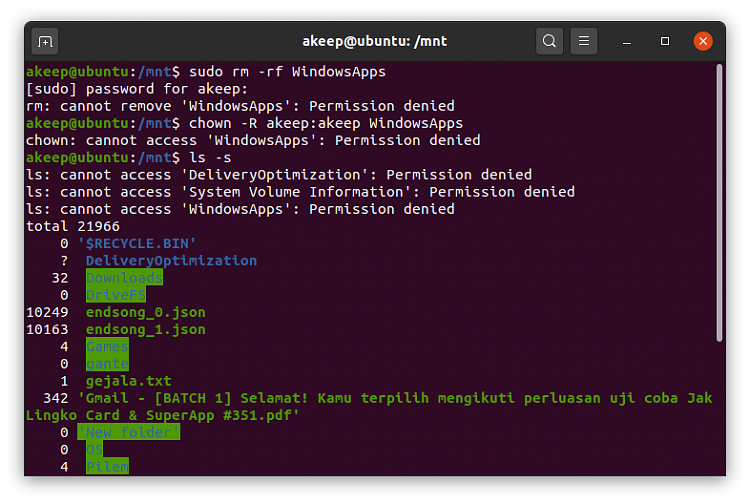The width and height of the screenshot is (750, 503).
Task: Click the size value 342
Action: 55,398
